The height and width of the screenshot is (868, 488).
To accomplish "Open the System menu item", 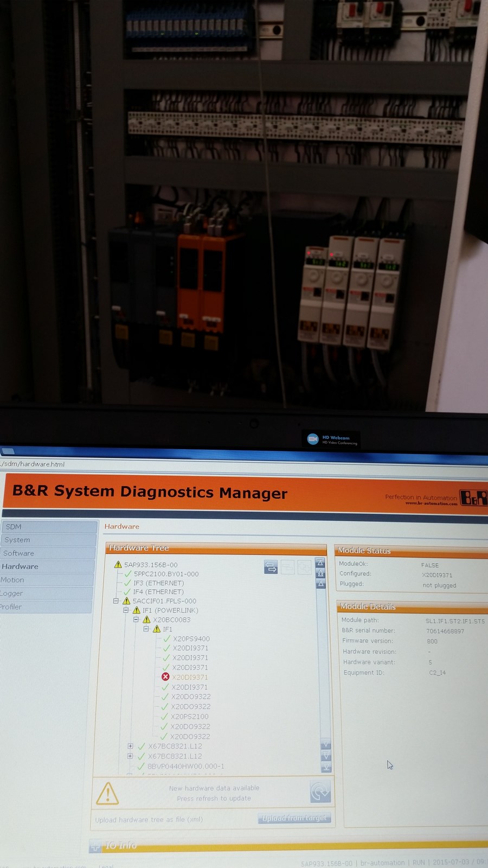I will (x=48, y=540).
